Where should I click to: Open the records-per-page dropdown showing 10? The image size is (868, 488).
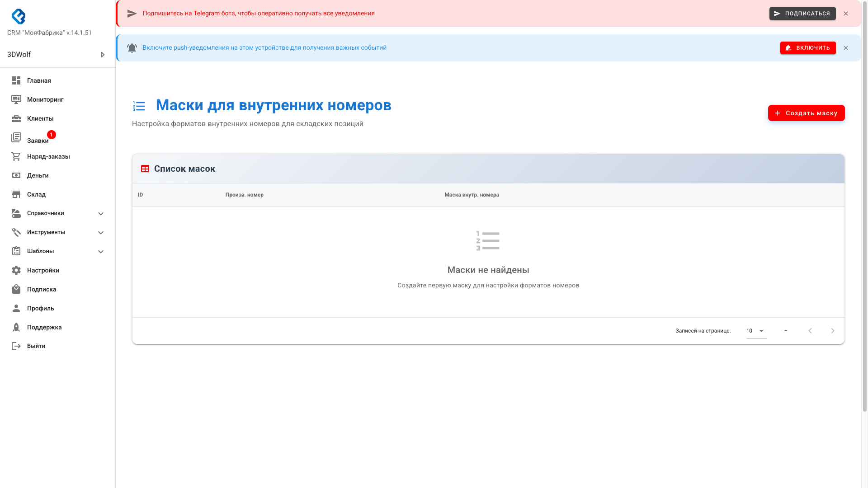point(755,331)
